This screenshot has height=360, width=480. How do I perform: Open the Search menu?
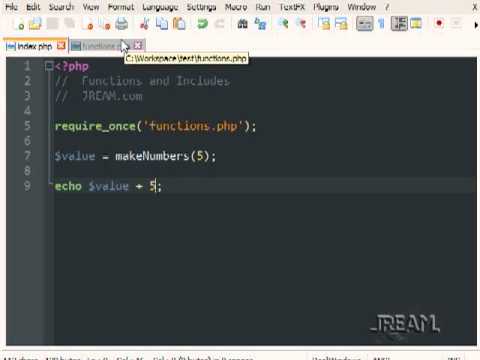[x=61, y=7]
